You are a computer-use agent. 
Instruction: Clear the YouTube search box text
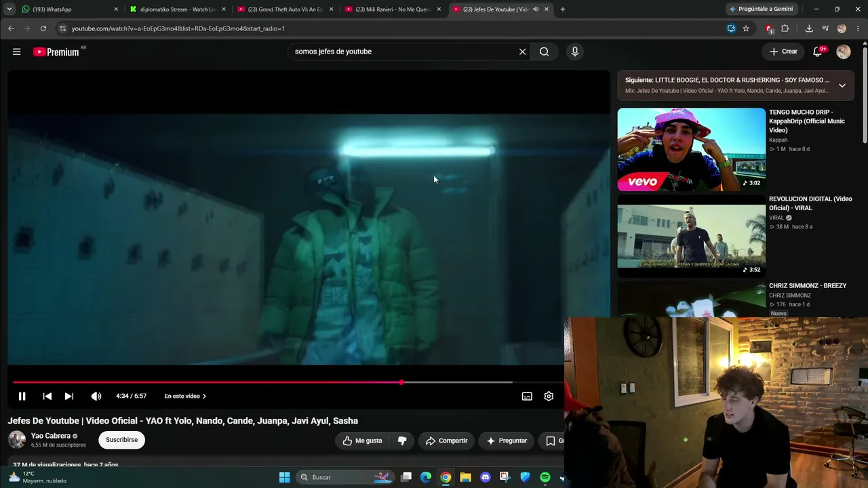tap(522, 52)
